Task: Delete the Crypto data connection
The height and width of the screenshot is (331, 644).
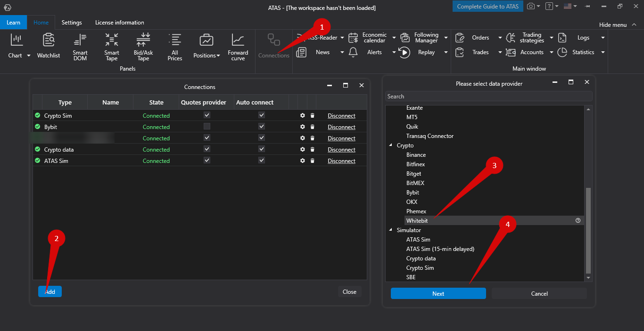Action: 312,149
